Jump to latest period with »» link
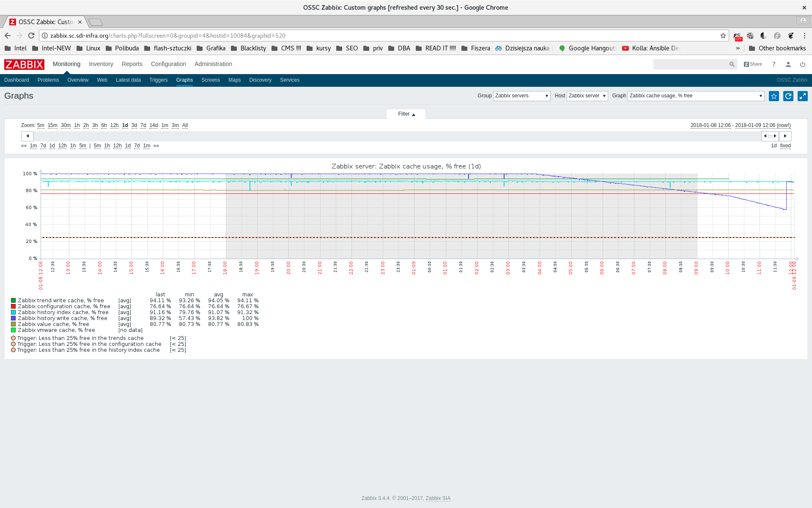 pos(156,146)
